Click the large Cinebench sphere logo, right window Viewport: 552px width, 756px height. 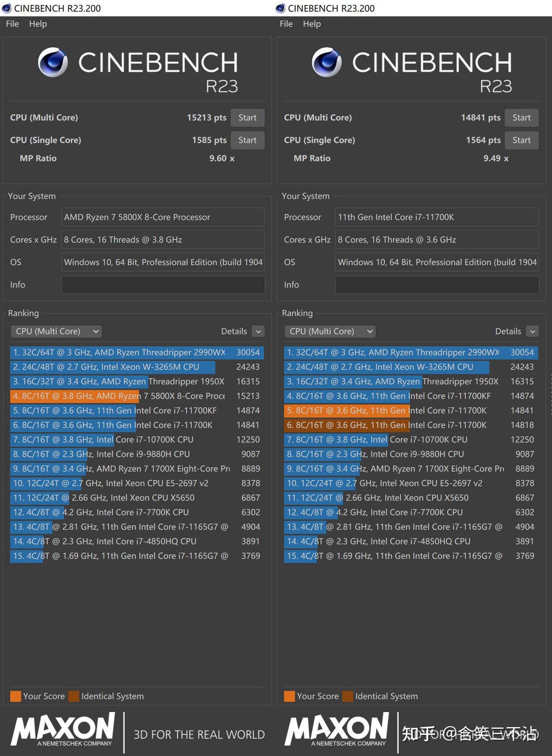click(326, 62)
